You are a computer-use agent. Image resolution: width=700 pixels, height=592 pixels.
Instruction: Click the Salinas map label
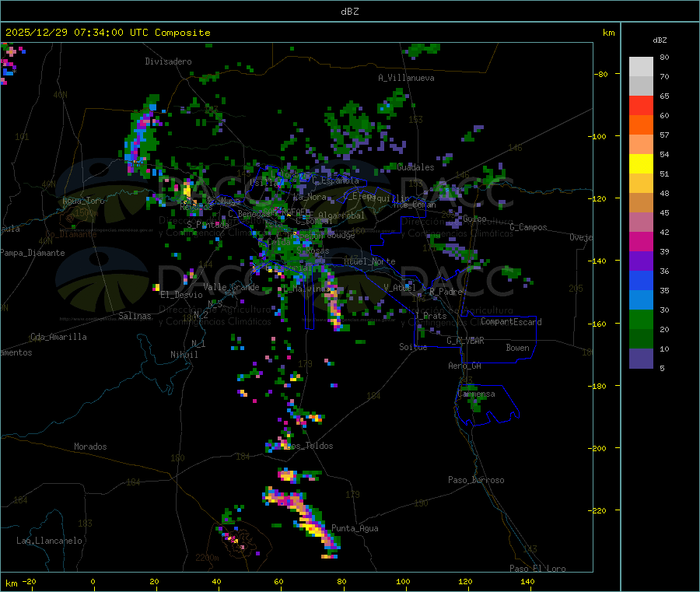tap(135, 316)
